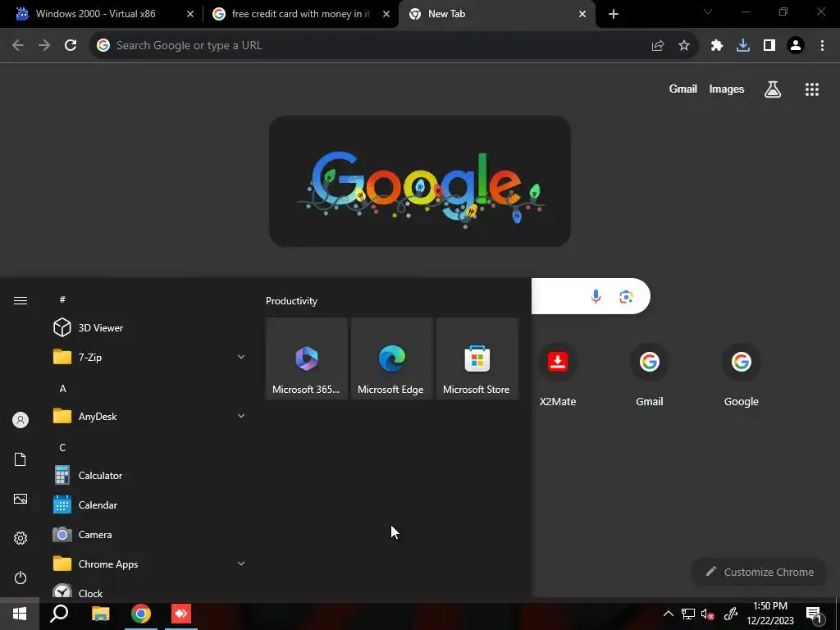The width and height of the screenshot is (840, 630).
Task: Open the muted volume tray icon
Action: click(x=708, y=614)
